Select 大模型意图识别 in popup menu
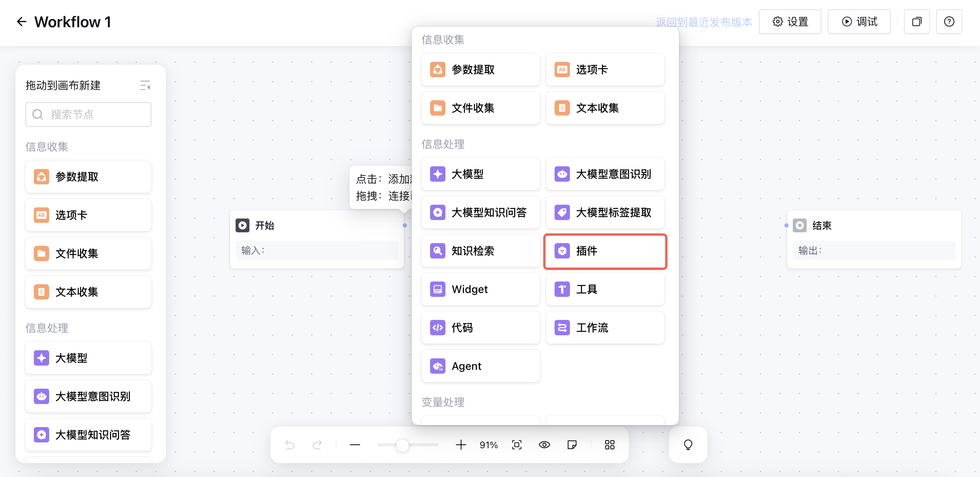Viewport: 980px width, 477px height. 605,174
